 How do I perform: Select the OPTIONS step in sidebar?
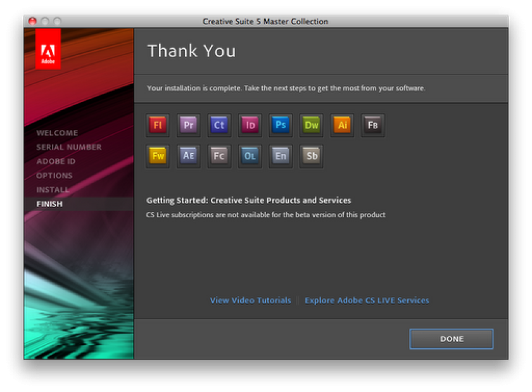tap(54, 175)
